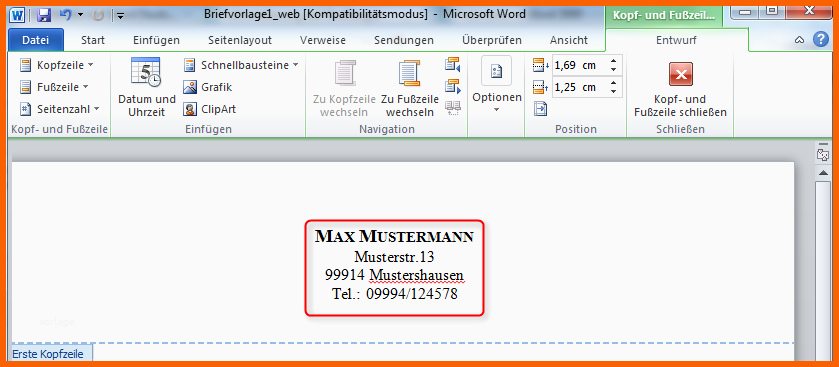Open the Datei tab
The height and width of the screenshot is (367, 839).
coord(36,40)
